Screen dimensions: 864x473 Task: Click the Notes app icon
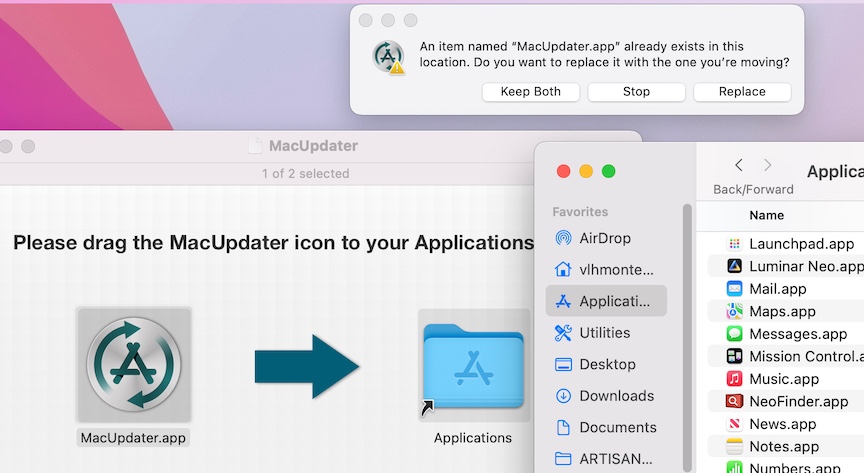pos(734,447)
